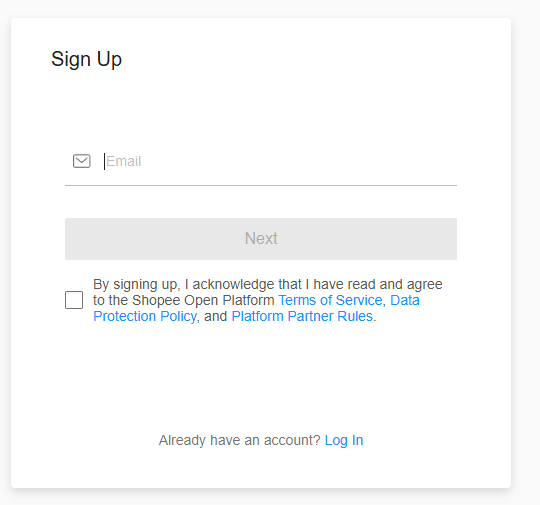Tick the agreement checkbox for signing up
Screen dimensions: 540x505
(x=74, y=300)
